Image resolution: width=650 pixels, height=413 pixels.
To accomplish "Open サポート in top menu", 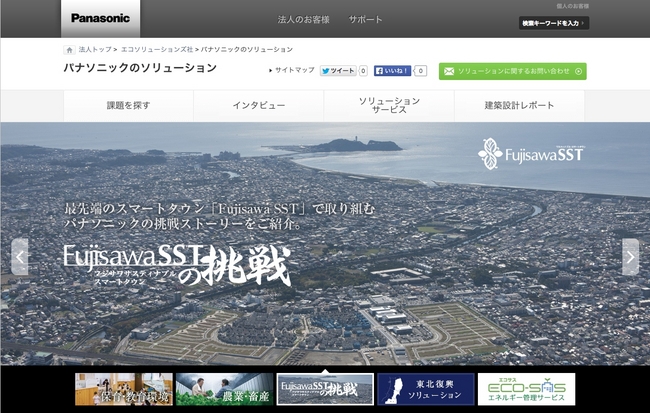I will click(x=365, y=20).
